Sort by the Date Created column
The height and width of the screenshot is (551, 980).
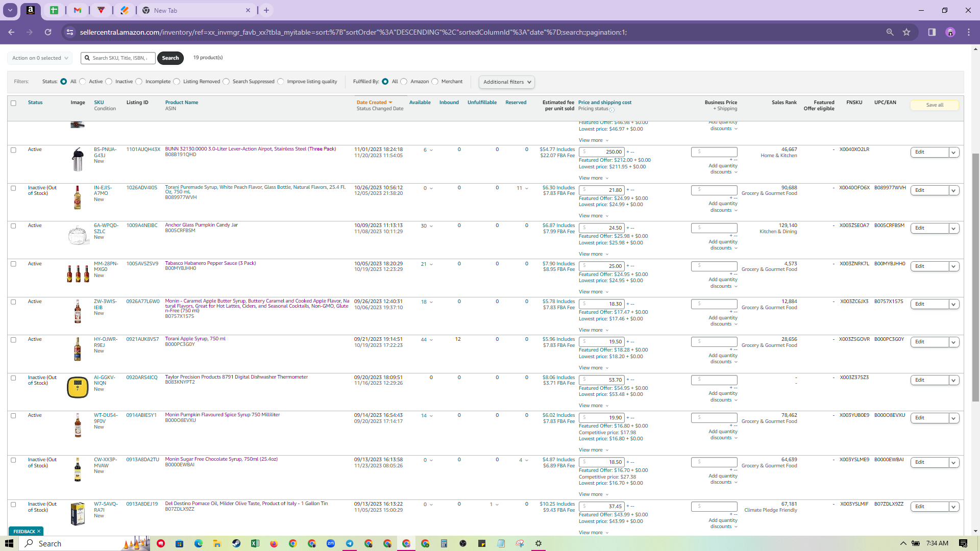[x=374, y=103]
